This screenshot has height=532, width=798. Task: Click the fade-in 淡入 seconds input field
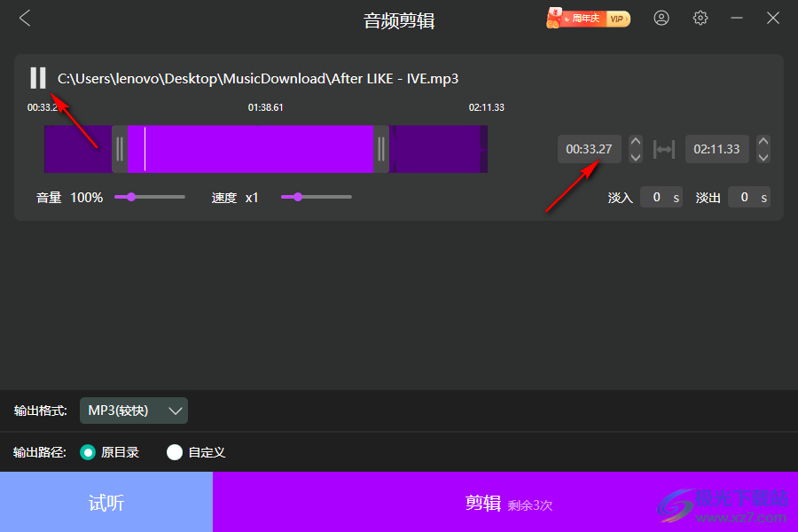tap(661, 197)
